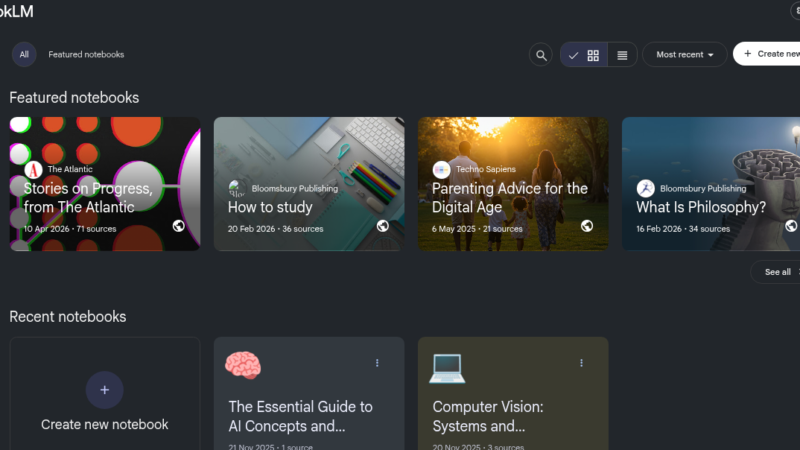The height and width of the screenshot is (450, 800).
Task: Click the brain emoji notebook icon
Action: pos(243,365)
